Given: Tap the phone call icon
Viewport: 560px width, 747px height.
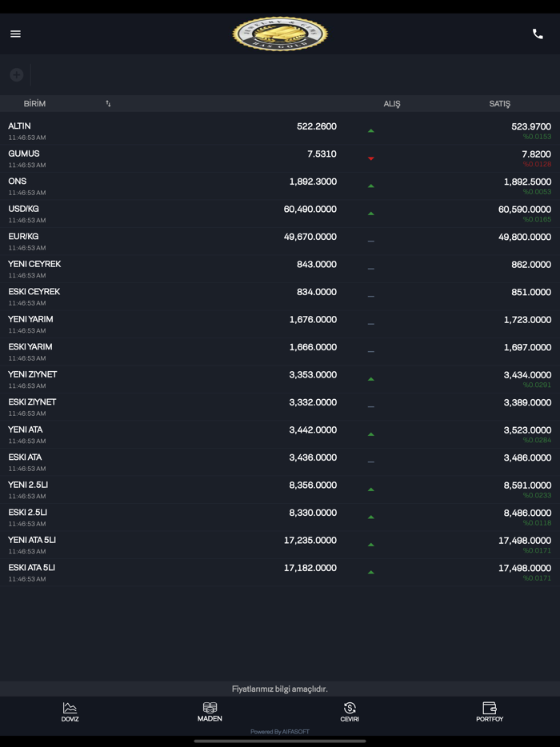Looking at the screenshot, I should click(x=538, y=34).
